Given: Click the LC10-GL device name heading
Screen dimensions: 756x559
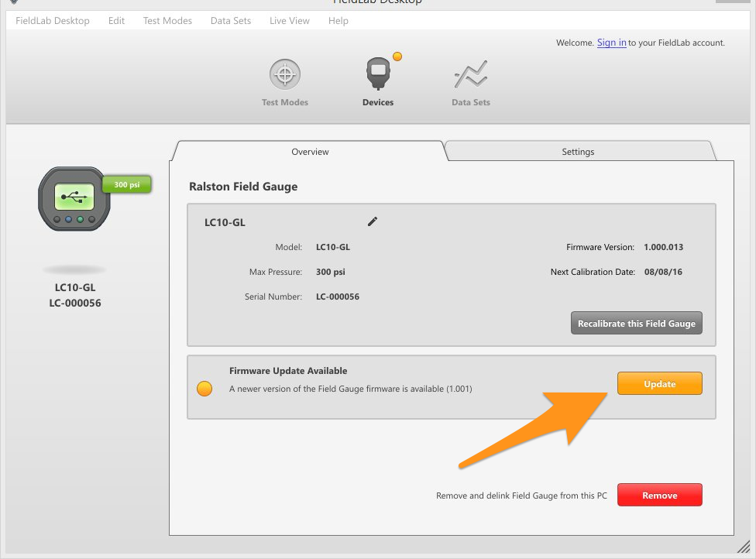Looking at the screenshot, I should (225, 222).
